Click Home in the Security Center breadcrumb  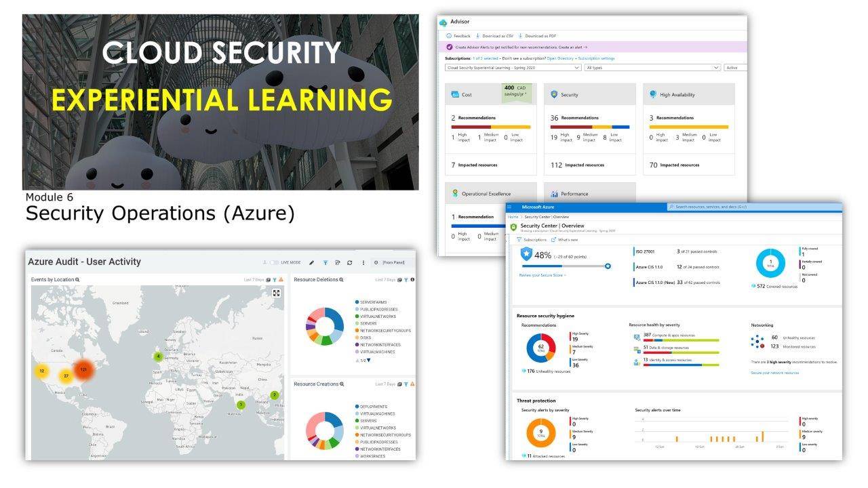[513, 217]
